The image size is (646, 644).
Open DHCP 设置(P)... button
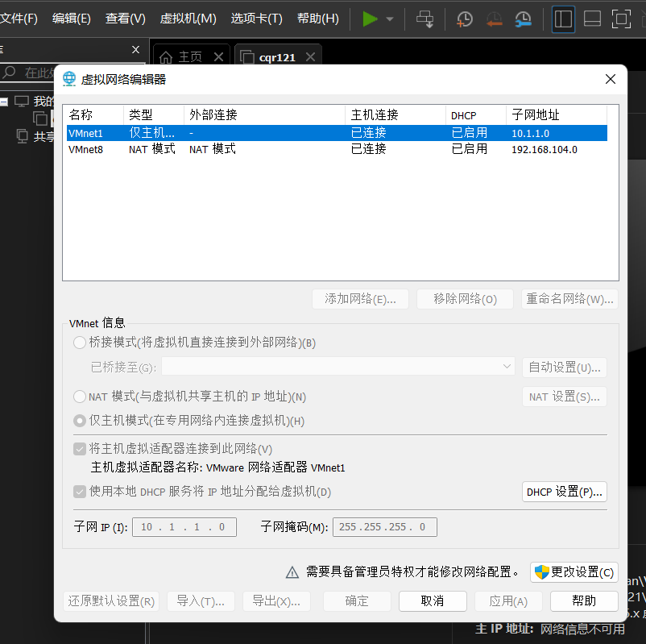click(565, 492)
